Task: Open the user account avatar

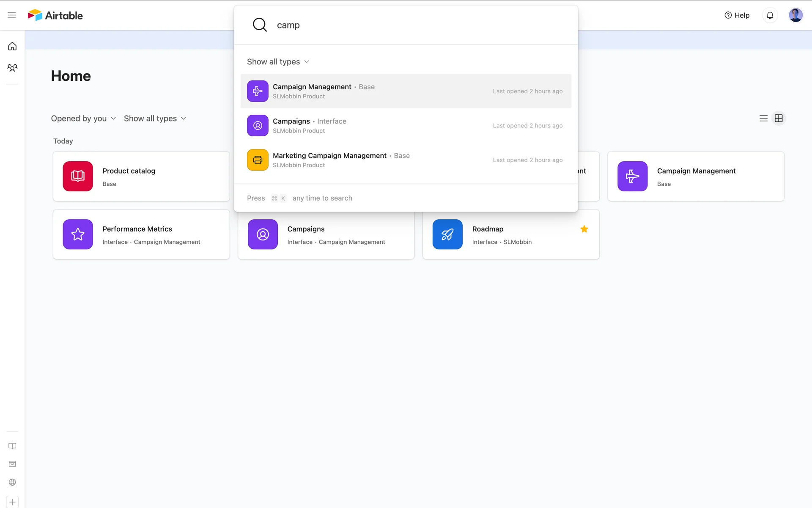Action: click(795, 15)
